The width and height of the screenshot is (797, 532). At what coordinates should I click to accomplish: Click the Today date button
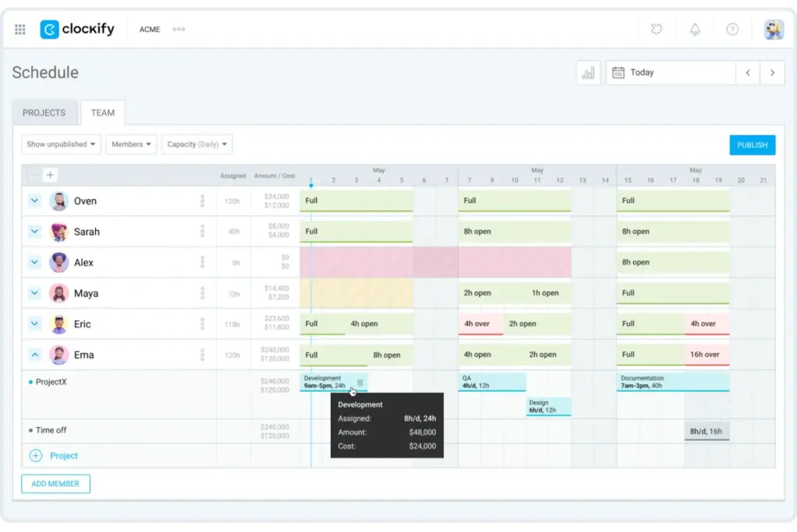(671, 72)
